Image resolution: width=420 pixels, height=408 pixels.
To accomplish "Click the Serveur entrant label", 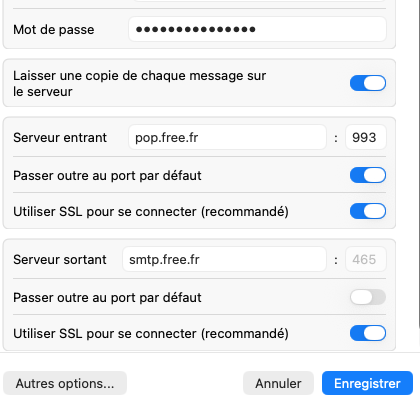I will [x=60, y=138].
